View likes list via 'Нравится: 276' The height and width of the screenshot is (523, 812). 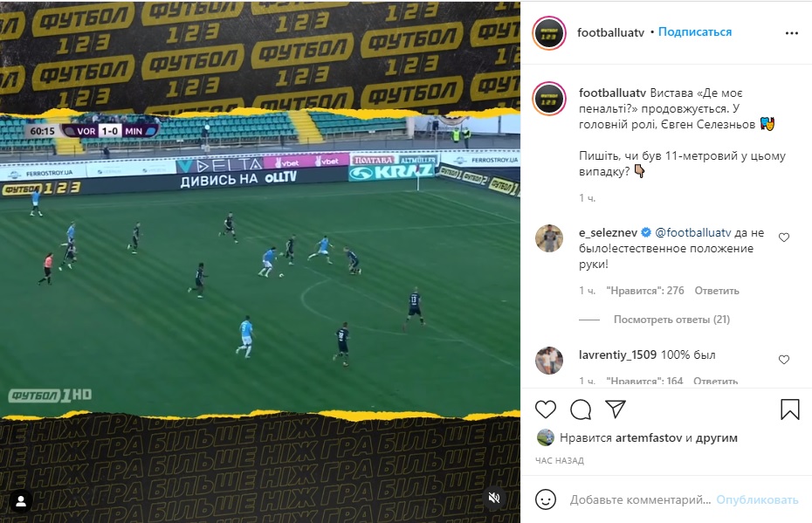coord(645,291)
